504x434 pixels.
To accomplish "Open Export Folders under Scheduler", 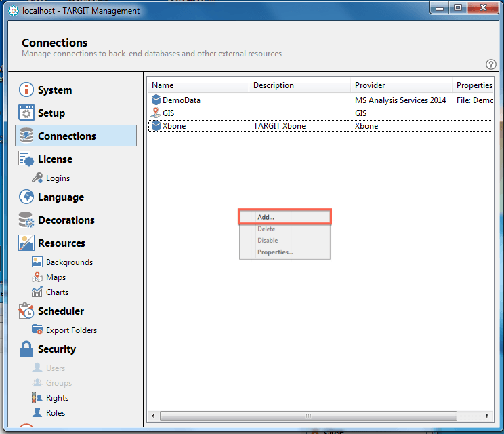I will [x=71, y=330].
